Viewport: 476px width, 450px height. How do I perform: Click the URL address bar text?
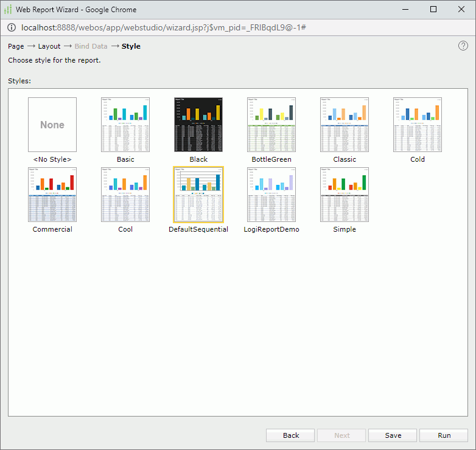click(163, 27)
